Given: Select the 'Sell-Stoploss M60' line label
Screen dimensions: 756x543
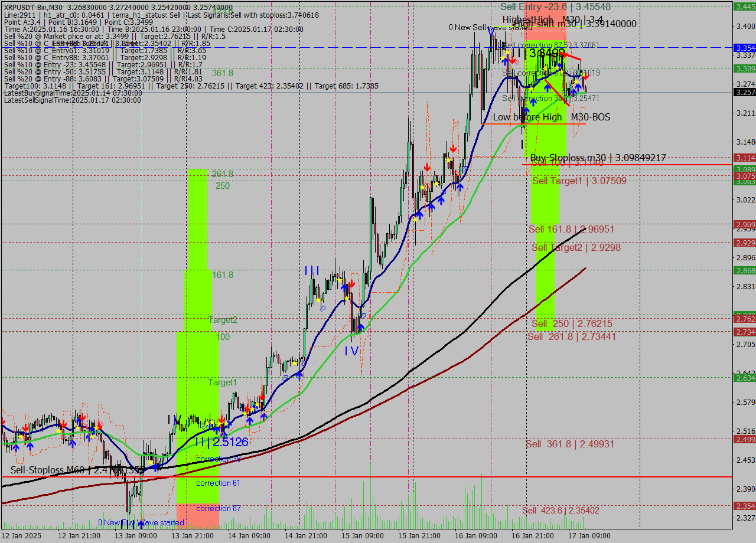Looking at the screenshot, I should [x=77, y=470].
